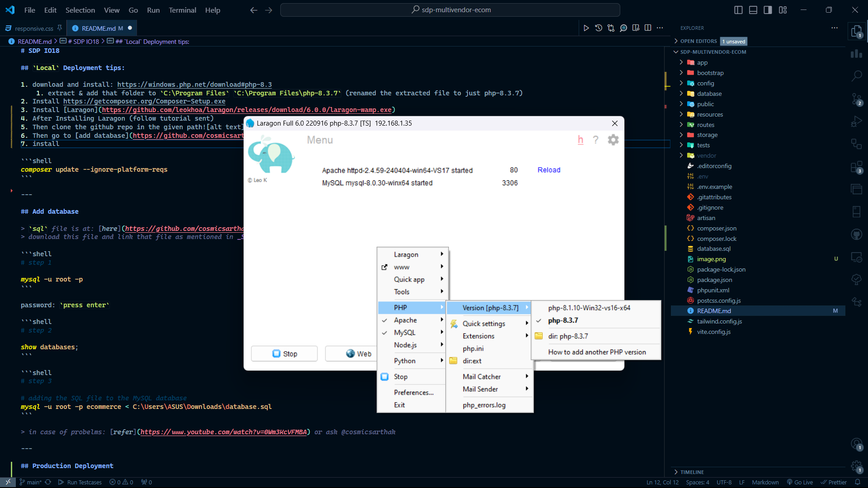Open the GitHub panel icon
This screenshot has height=488, width=868.
point(856,235)
